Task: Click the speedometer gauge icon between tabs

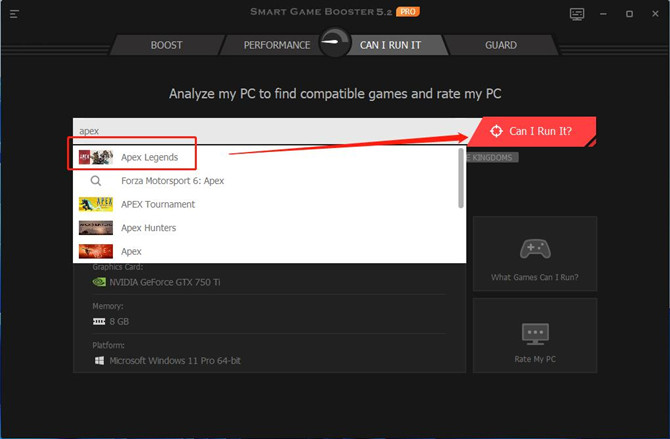Action: (335, 42)
